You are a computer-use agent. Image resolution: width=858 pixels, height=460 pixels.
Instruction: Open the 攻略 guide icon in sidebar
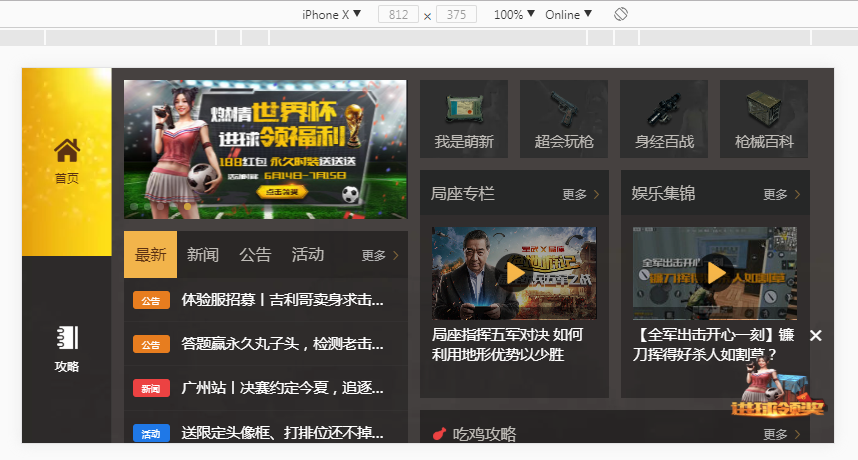(x=67, y=348)
